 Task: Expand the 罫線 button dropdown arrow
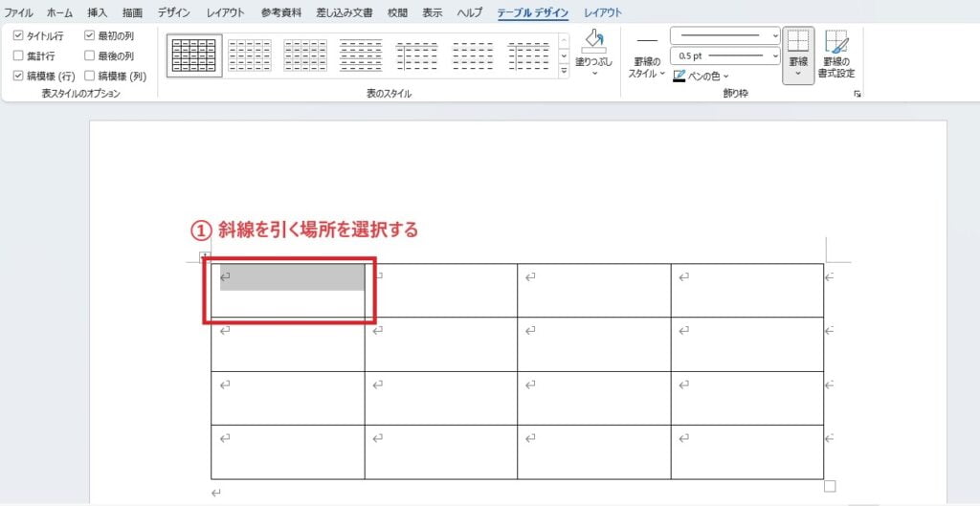(x=798, y=73)
